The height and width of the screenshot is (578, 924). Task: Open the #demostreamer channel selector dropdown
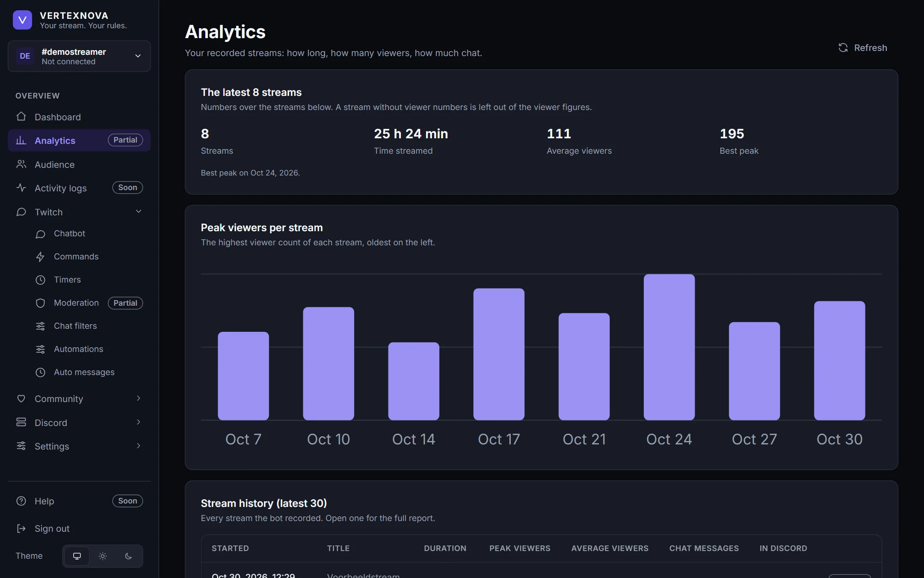point(79,56)
